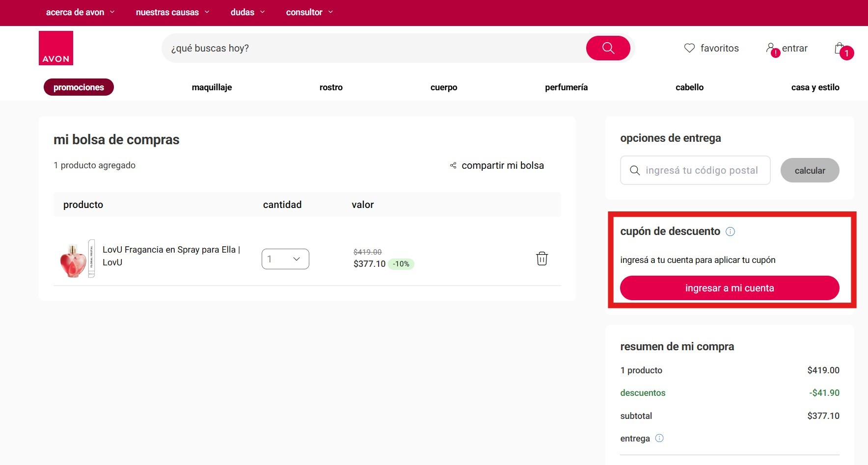Click the calcular button
The width and height of the screenshot is (868, 465).
tap(810, 170)
